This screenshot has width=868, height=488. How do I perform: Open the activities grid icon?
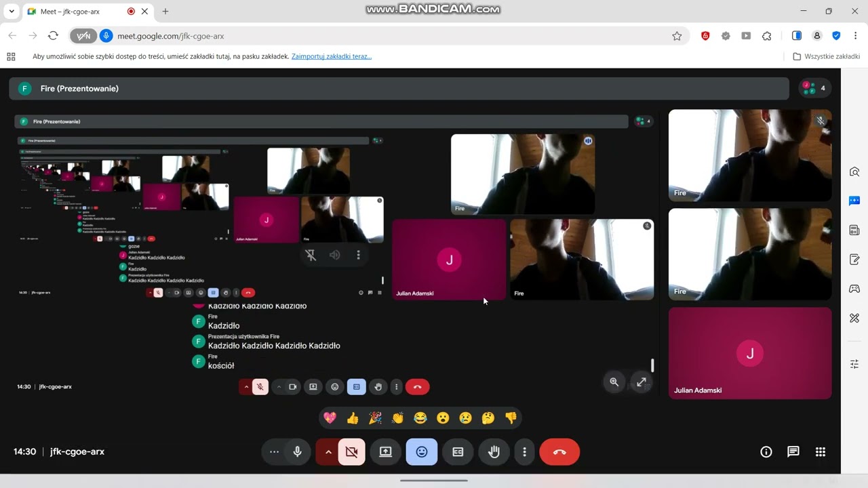click(x=821, y=452)
